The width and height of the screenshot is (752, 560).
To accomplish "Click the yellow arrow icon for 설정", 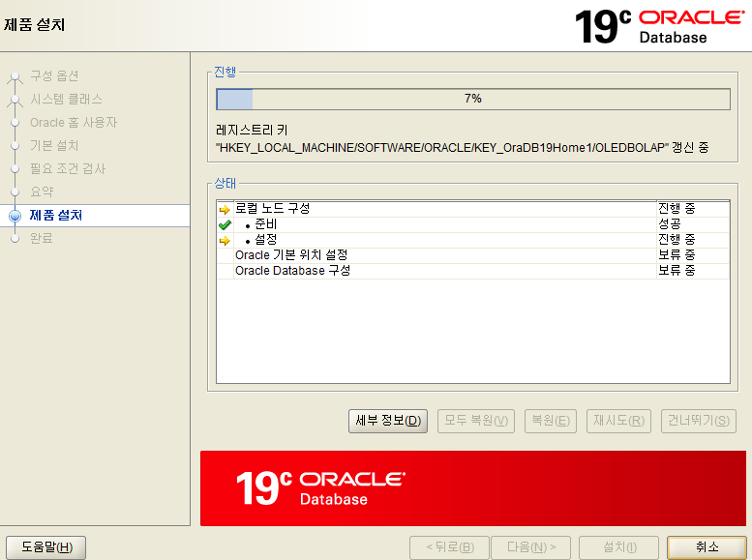I will 225,241.
